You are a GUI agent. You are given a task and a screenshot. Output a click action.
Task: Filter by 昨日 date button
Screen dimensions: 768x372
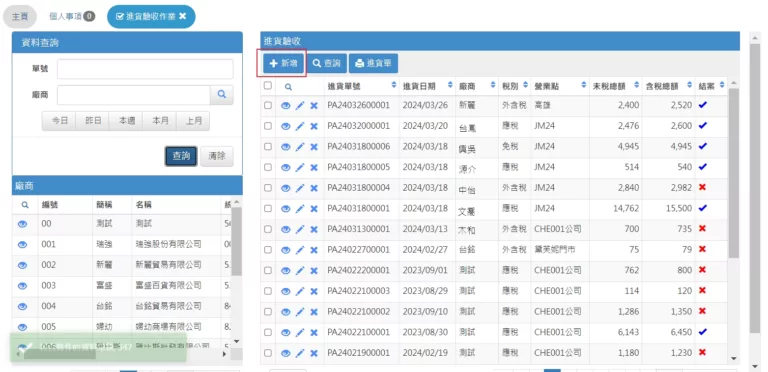click(93, 121)
